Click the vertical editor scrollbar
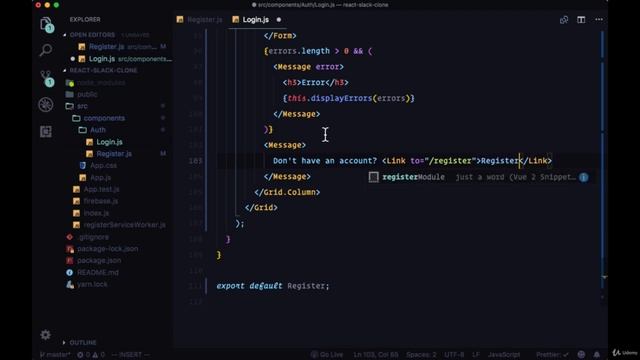Viewport: 640px width, 360px height. point(603,159)
